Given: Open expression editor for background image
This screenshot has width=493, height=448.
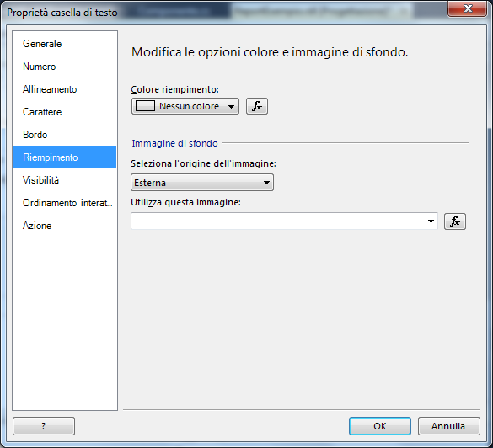Looking at the screenshot, I should coord(454,221).
